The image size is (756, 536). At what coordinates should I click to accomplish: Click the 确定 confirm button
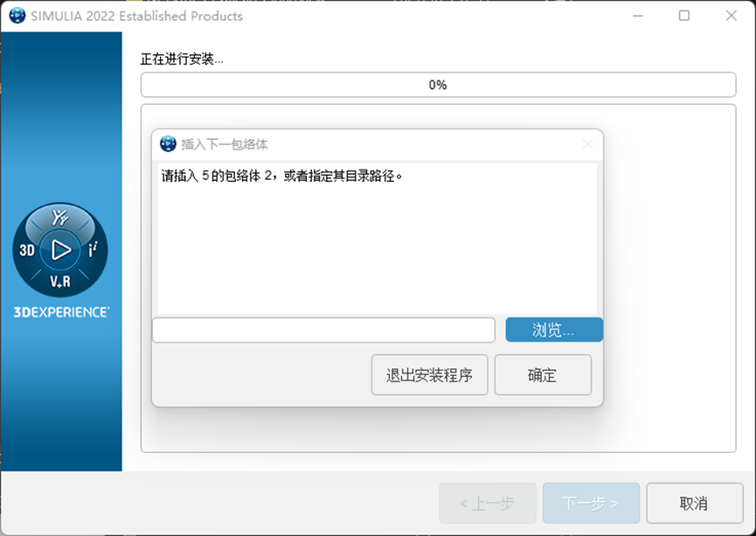click(543, 375)
